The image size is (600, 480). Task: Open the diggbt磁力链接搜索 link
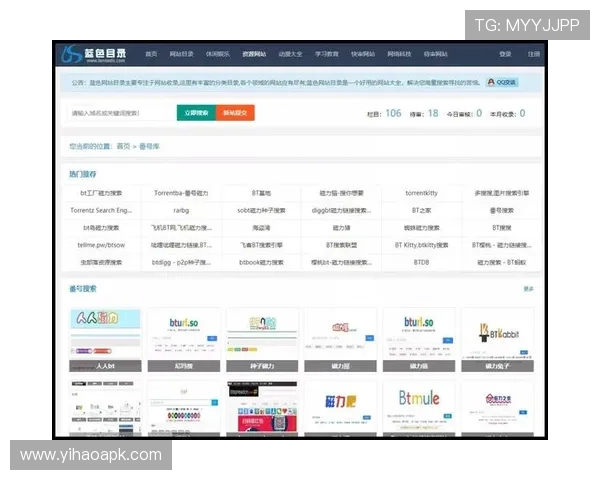pos(341,210)
